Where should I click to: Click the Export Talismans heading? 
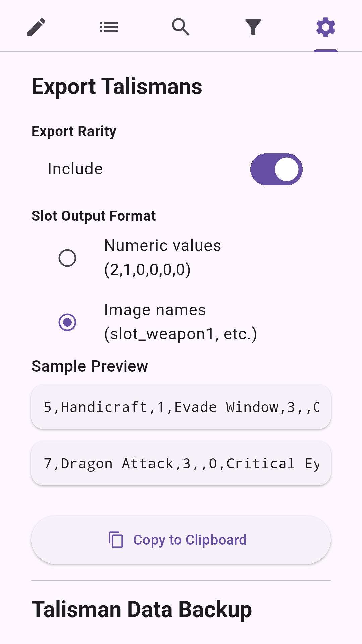117,86
